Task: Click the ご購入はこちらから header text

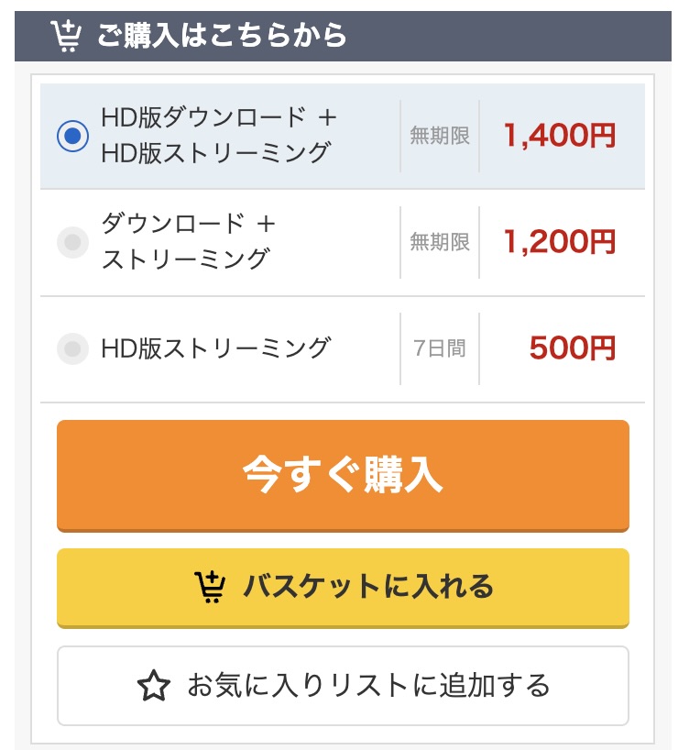Action: click(222, 36)
